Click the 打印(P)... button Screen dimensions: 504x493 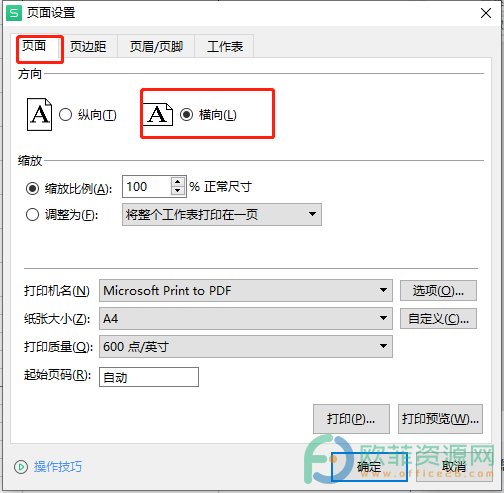pyautogui.click(x=351, y=419)
